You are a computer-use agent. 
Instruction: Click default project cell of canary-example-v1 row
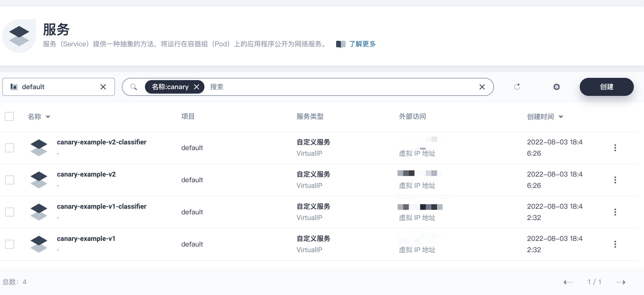coord(192,244)
